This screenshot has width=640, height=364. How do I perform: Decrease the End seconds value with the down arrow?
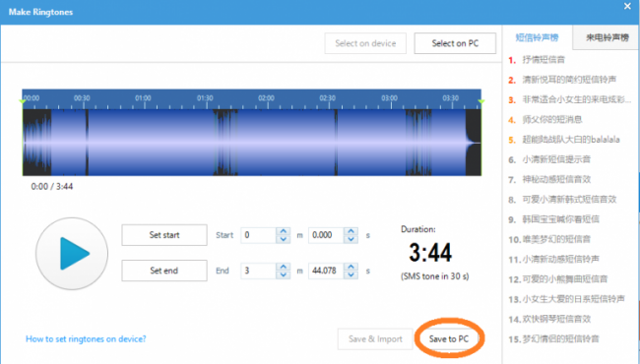point(352,274)
